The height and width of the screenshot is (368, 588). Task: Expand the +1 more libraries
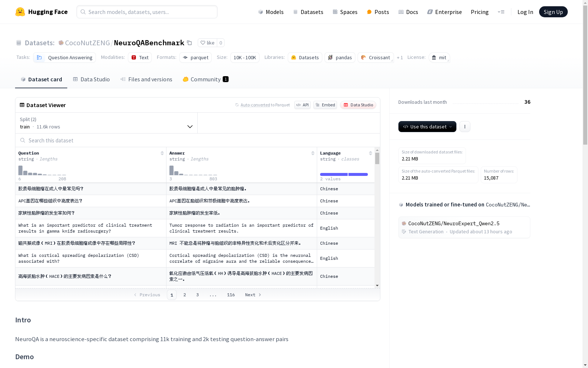tap(400, 57)
